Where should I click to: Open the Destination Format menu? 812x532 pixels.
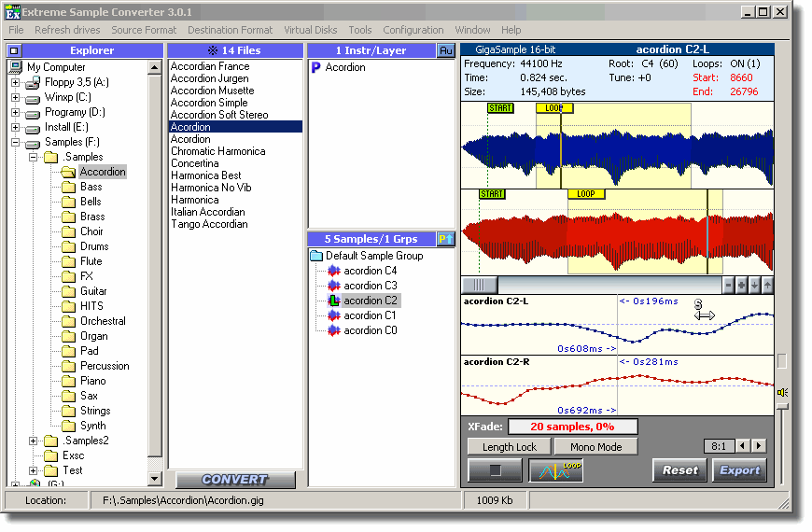tap(230, 30)
